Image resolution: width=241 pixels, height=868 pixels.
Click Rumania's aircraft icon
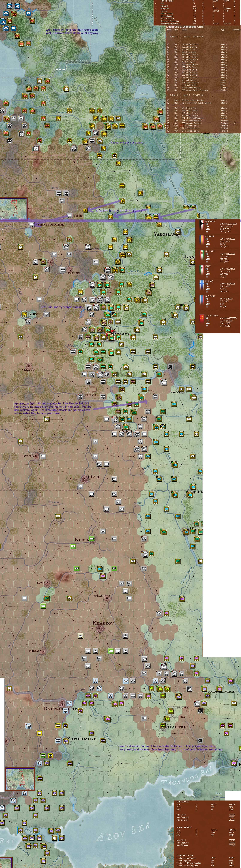[207, 247]
